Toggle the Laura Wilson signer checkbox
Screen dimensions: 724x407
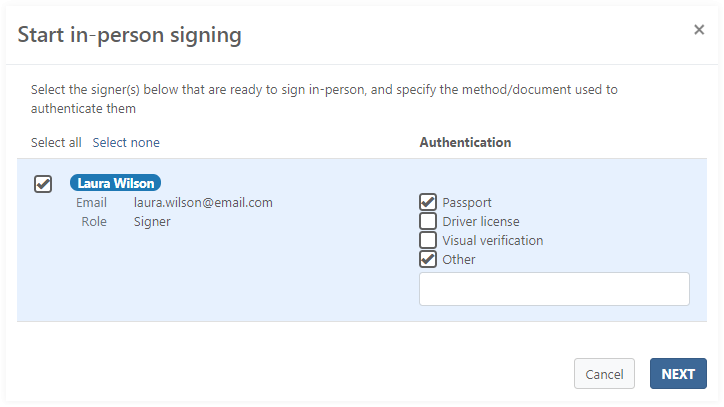[43, 184]
